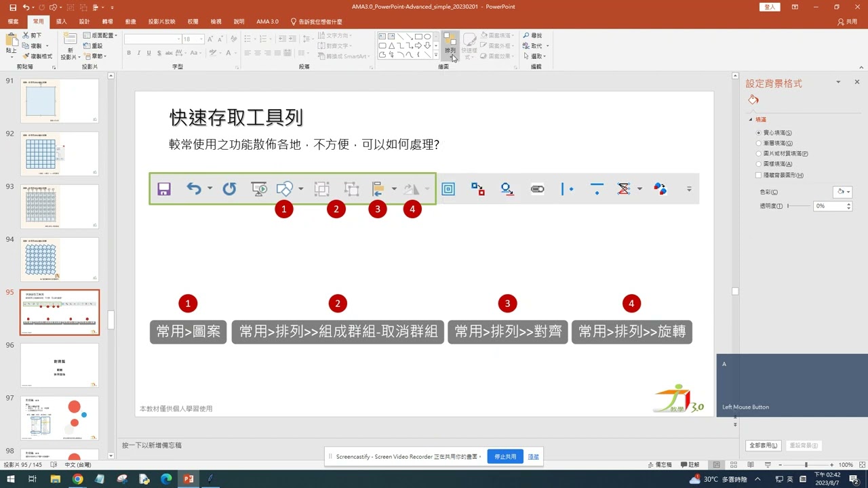868x488 pixels.
Task: Open File Explorer from the taskbar
Action: point(56,479)
